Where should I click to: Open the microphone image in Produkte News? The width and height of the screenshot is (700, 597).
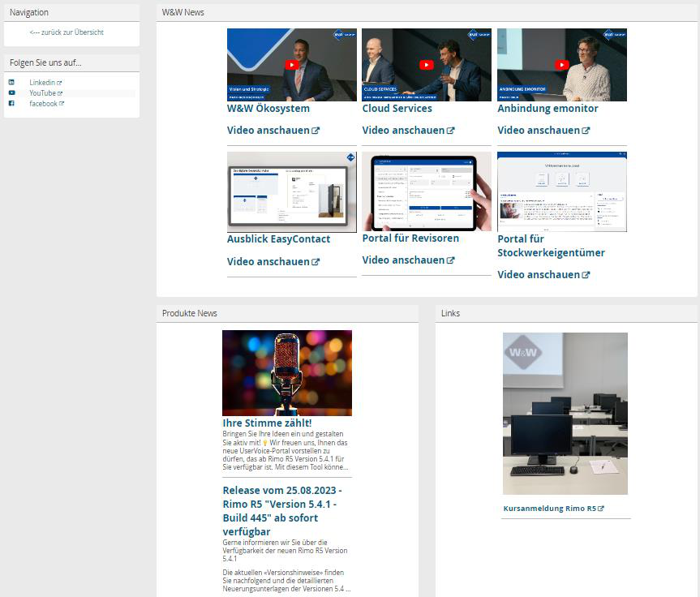(x=286, y=373)
